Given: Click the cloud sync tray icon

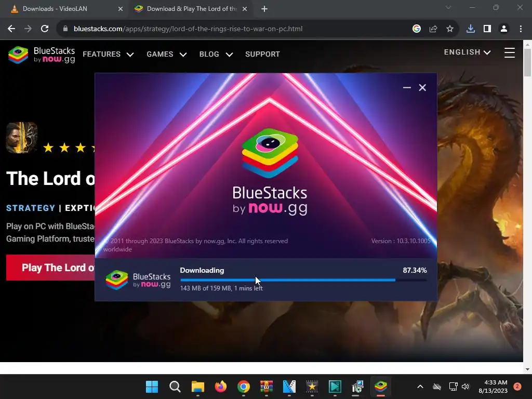Looking at the screenshot, I should click(x=437, y=387).
